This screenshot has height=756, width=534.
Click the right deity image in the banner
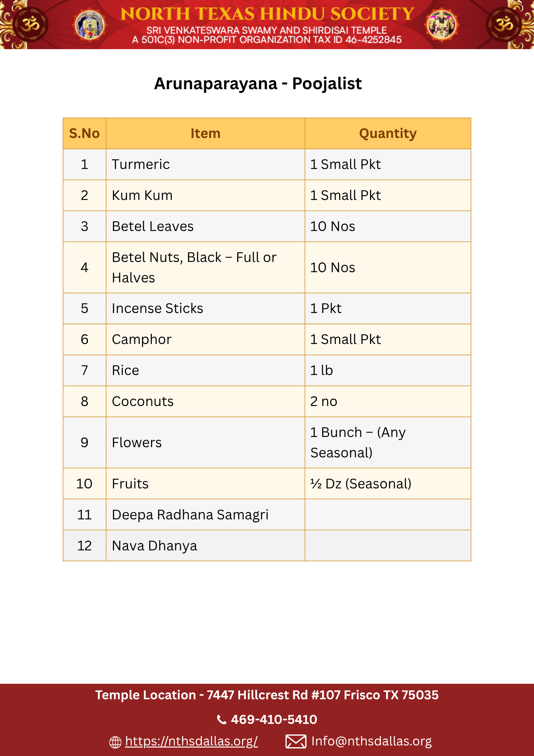point(441,25)
